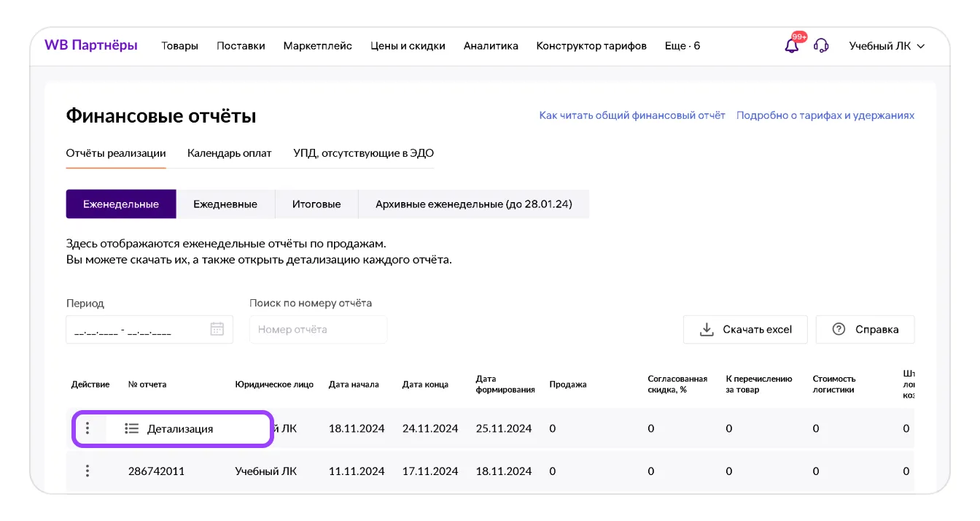The width and height of the screenshot is (980, 521).
Task: Expand the Учебный ЛК account dropdown
Action: pos(886,46)
